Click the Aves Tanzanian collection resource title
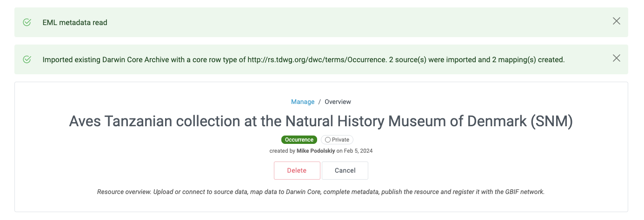The width and height of the screenshot is (644, 220). pos(321,122)
